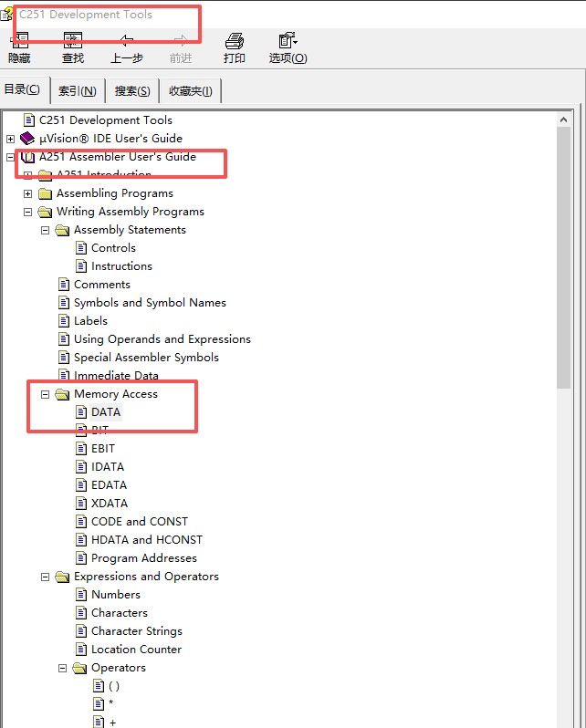Open the Characters topic
The width and height of the screenshot is (586, 728).
pyautogui.click(x=120, y=613)
